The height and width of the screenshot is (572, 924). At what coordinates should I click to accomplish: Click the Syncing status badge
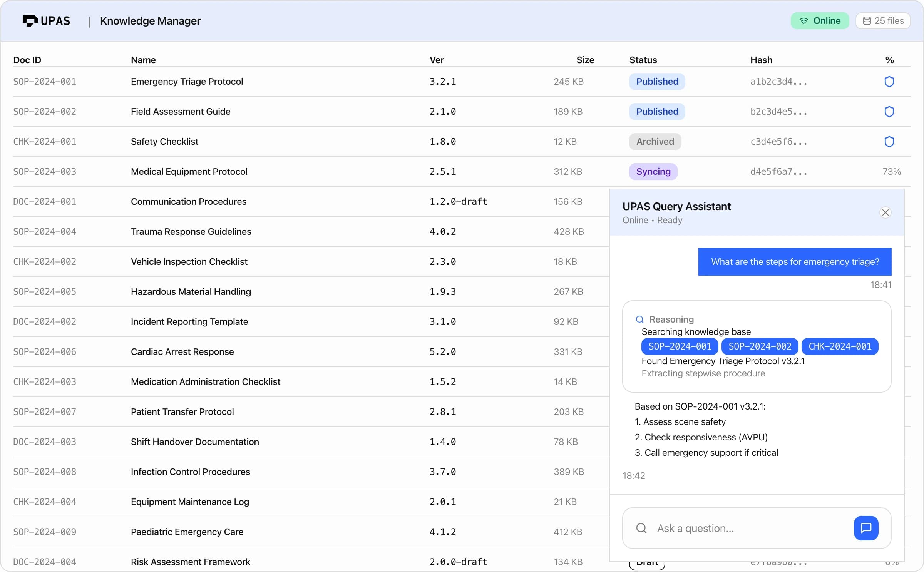pos(653,172)
